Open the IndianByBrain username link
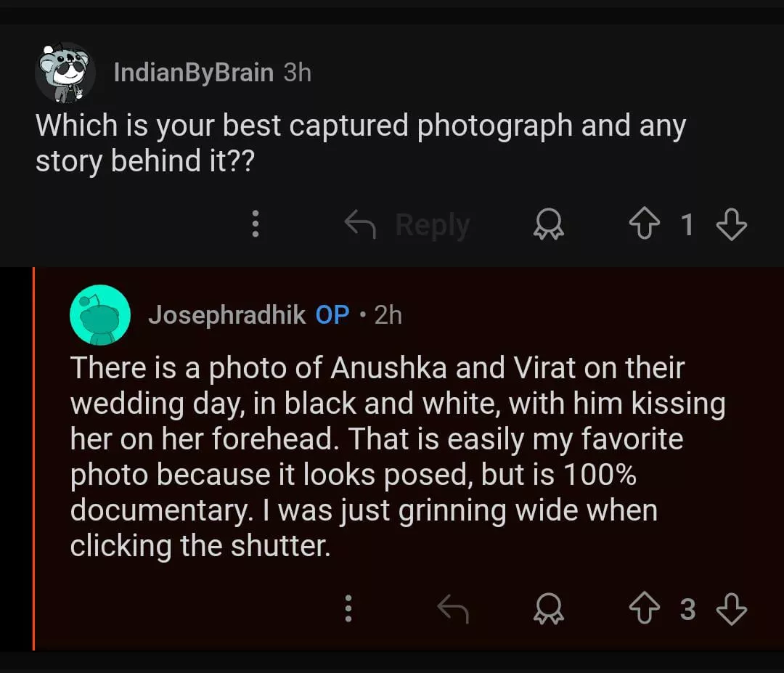 [193, 73]
